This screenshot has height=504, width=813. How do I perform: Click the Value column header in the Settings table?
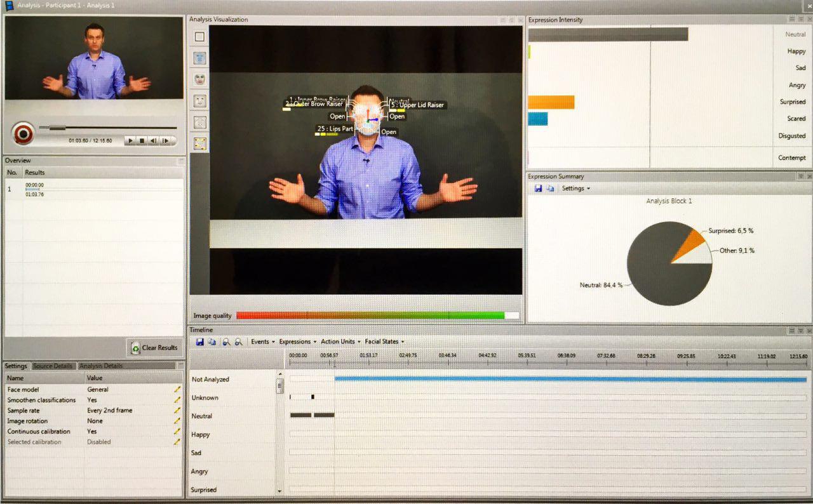pos(133,378)
